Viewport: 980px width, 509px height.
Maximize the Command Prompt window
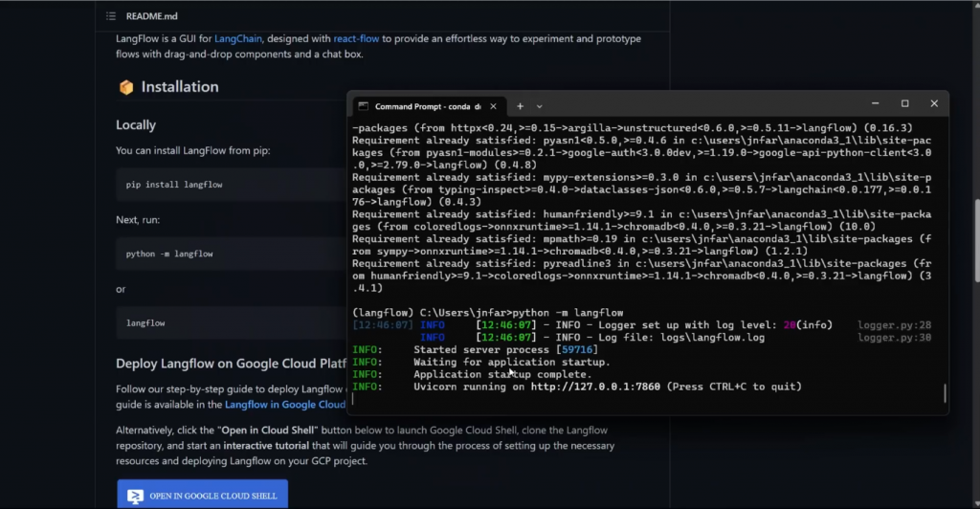[904, 103]
